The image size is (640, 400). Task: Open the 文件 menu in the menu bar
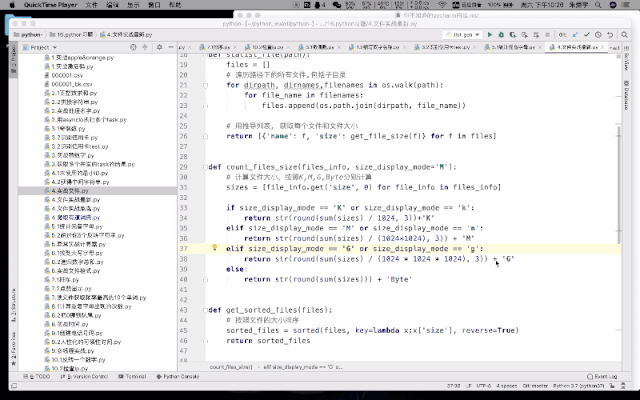[91, 5]
